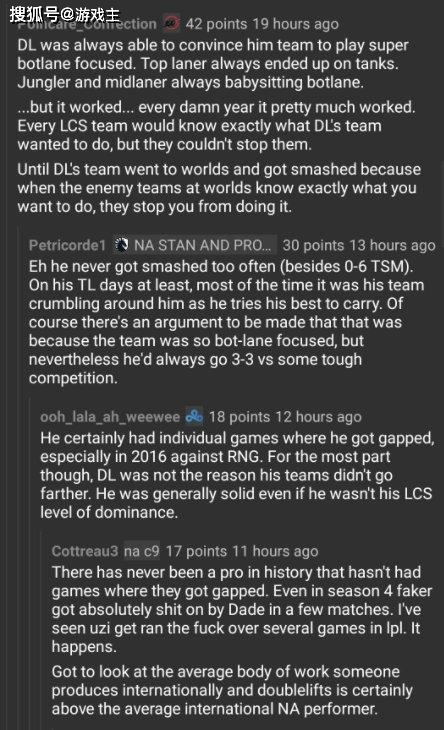This screenshot has width=444, height=730.
Task: Open the Petricorde1 user profile
Action: 67,245
